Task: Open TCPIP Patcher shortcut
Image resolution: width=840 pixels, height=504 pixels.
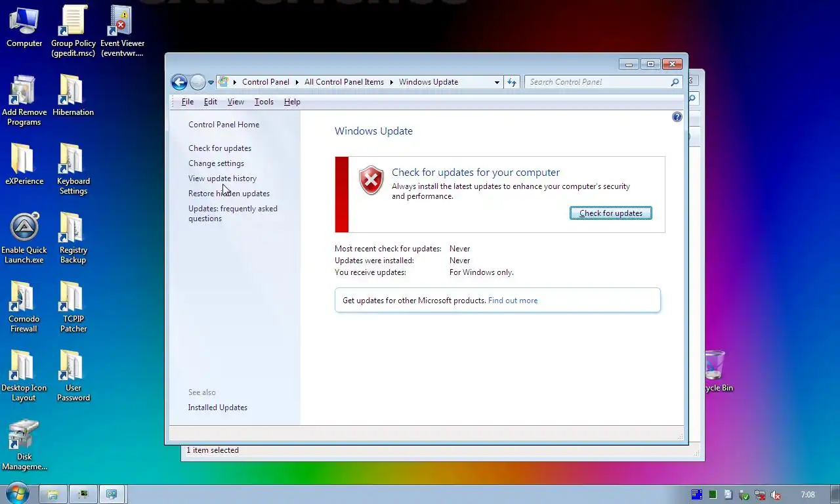Action: (x=73, y=306)
